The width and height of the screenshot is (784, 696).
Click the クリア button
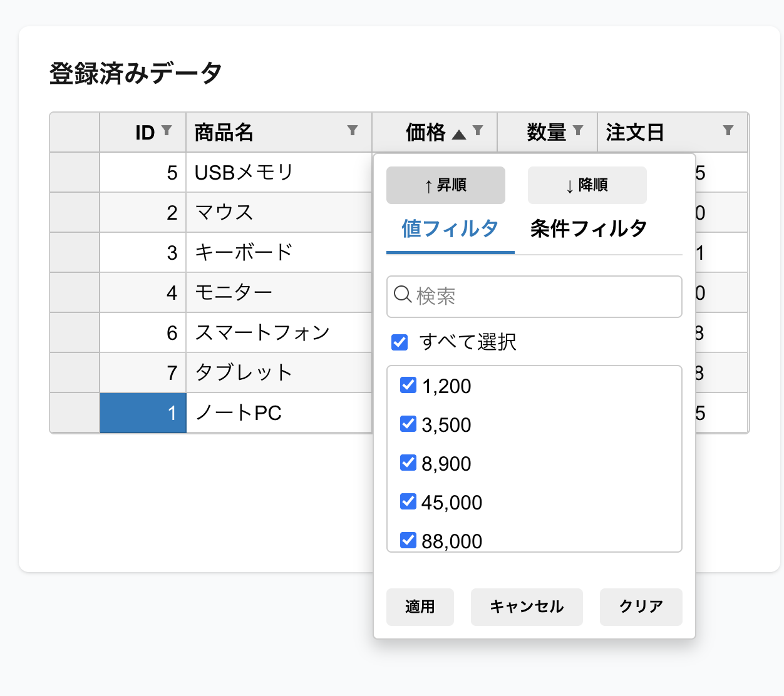pyautogui.click(x=641, y=606)
